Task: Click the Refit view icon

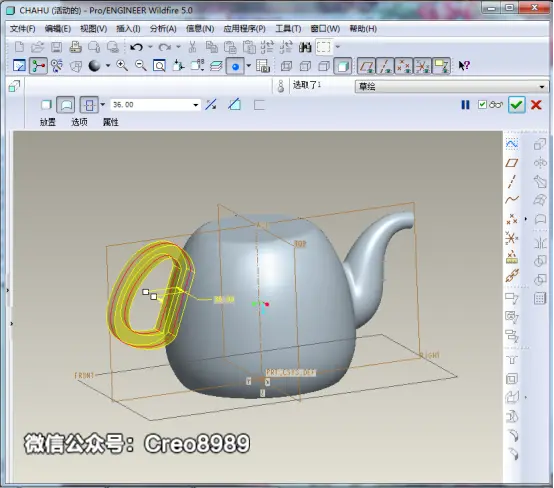Action: click(159, 66)
